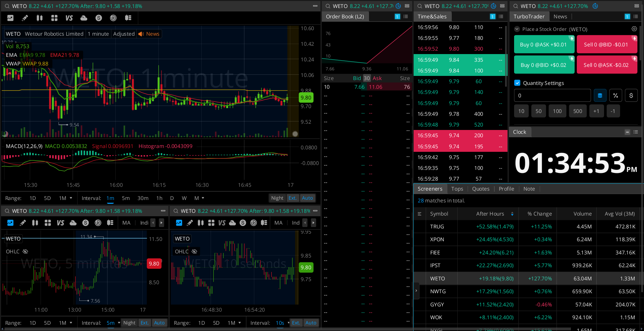Click the screener table settings icon beside Symbol

click(x=420, y=214)
